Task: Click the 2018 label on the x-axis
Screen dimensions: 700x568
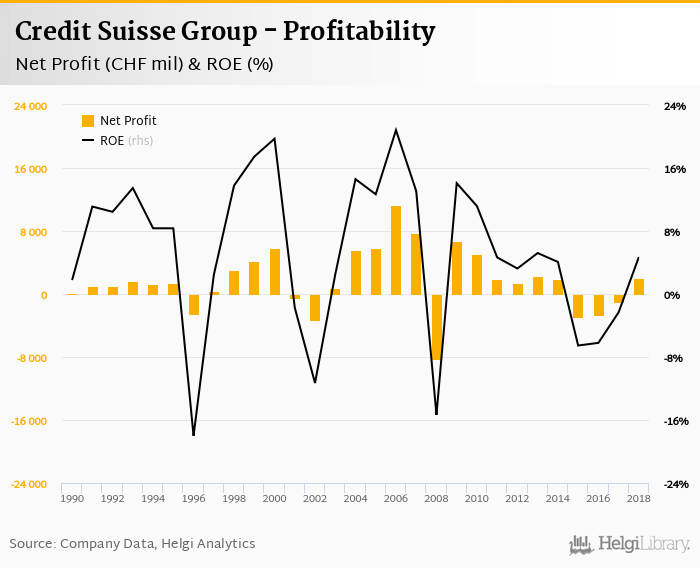Action: (x=638, y=498)
